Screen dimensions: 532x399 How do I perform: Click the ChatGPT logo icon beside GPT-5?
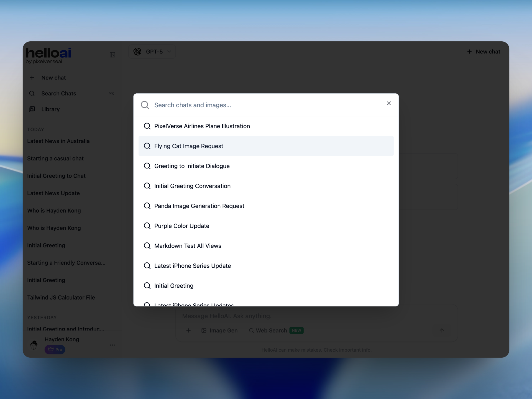coord(137,52)
